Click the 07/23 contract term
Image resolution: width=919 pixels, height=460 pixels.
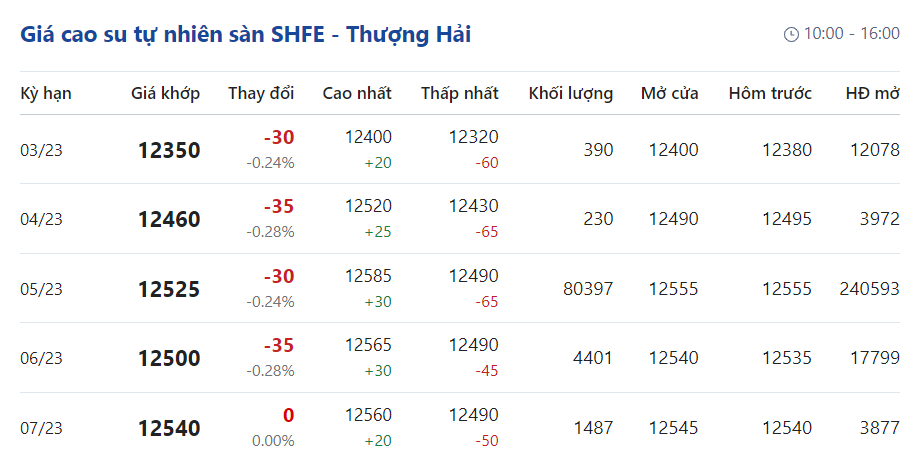point(41,428)
